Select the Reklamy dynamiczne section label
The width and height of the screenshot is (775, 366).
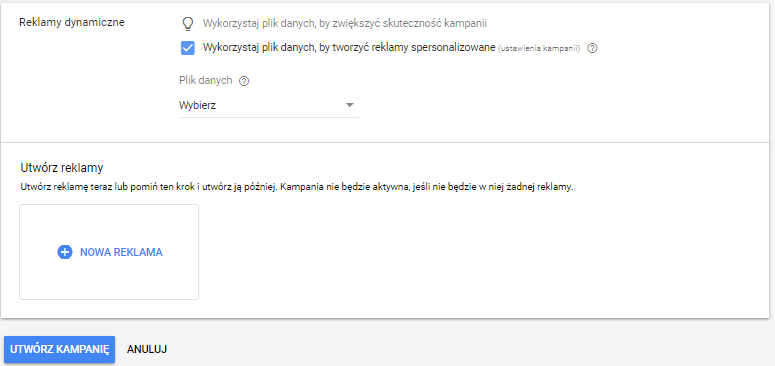[72, 22]
